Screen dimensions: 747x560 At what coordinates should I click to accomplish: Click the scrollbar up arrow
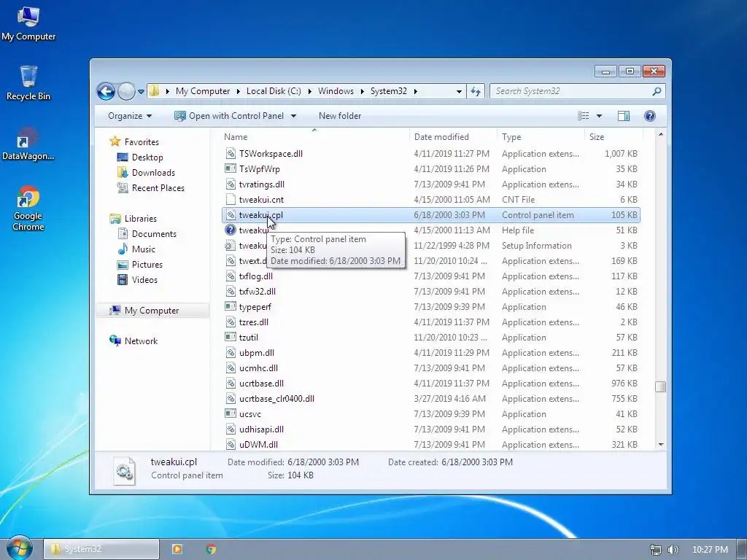point(660,135)
